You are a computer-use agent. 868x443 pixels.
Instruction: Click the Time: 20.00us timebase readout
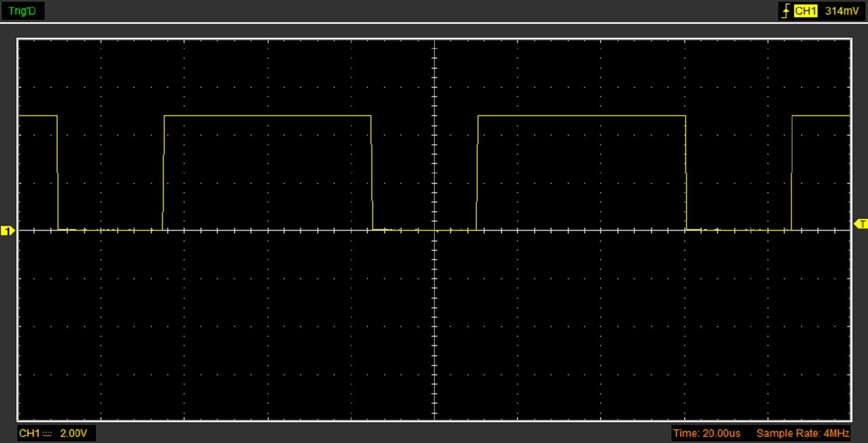pos(706,433)
